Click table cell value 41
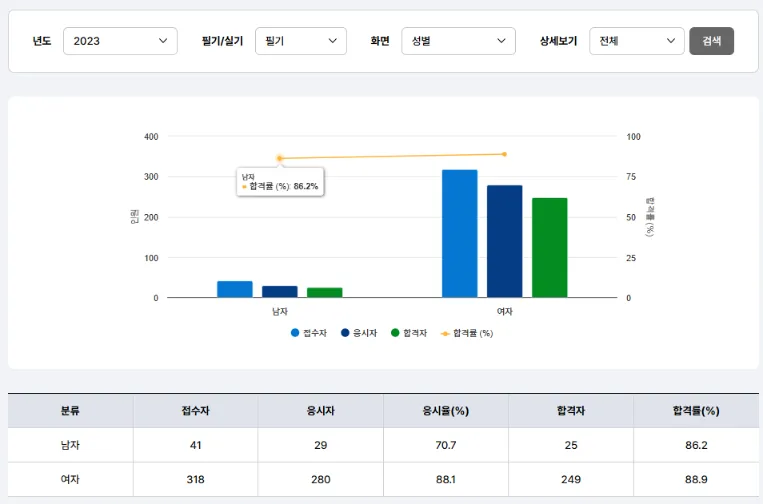The width and height of the screenshot is (763, 504). tap(196, 445)
